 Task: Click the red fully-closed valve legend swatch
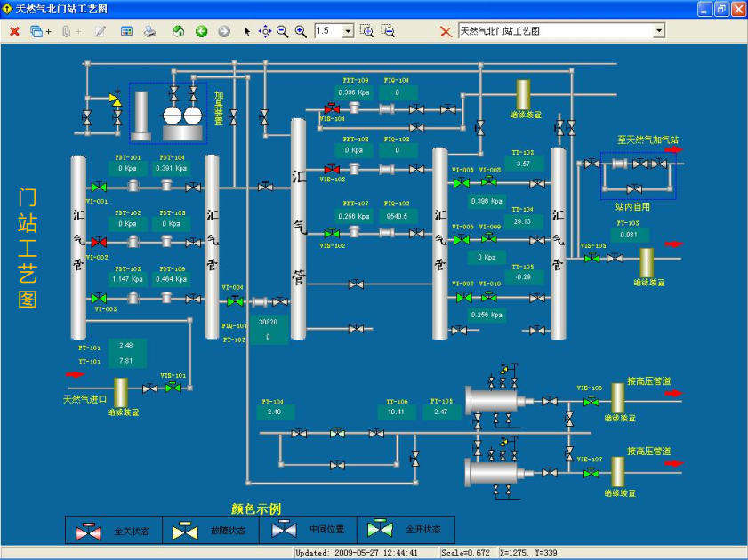point(89,531)
